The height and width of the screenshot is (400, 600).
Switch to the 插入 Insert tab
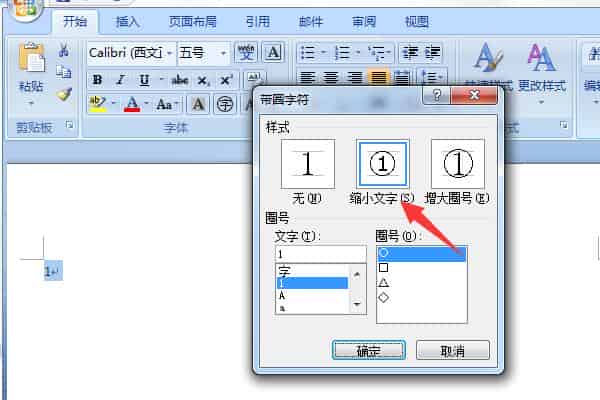coord(127,21)
